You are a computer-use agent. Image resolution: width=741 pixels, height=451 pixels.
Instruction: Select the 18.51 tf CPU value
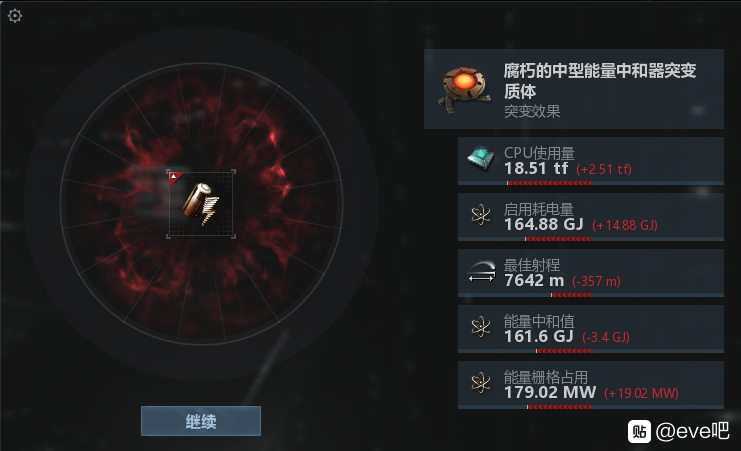pyautogui.click(x=536, y=168)
